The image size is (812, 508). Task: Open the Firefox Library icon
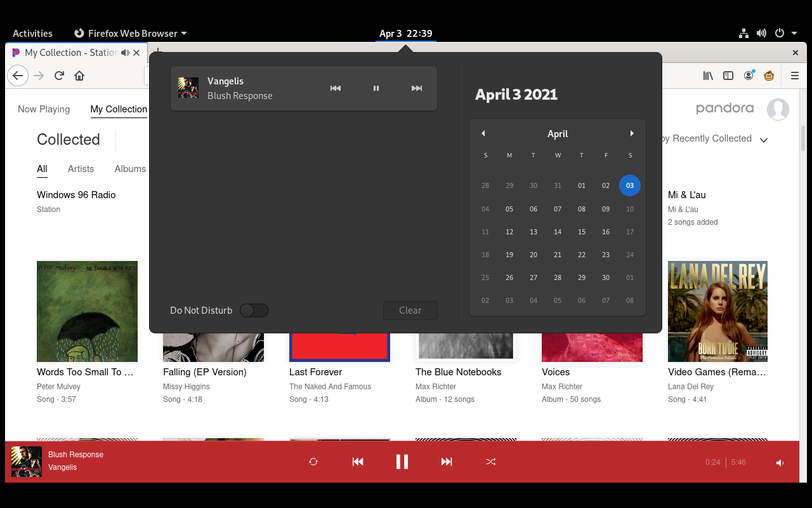click(x=708, y=76)
